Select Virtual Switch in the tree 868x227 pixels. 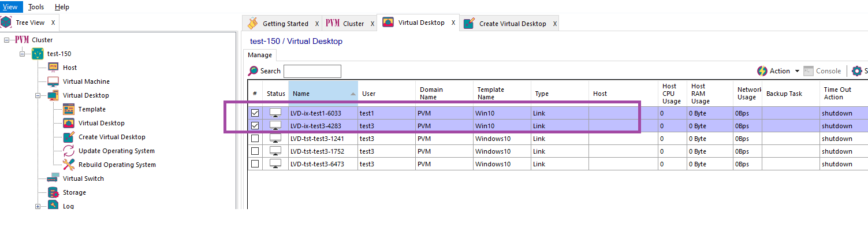83,178
